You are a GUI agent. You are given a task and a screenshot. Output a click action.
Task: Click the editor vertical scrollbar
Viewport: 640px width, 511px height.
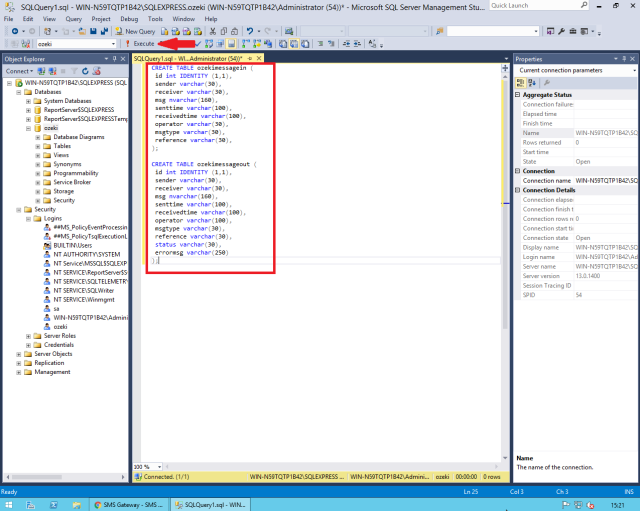tap(505, 265)
